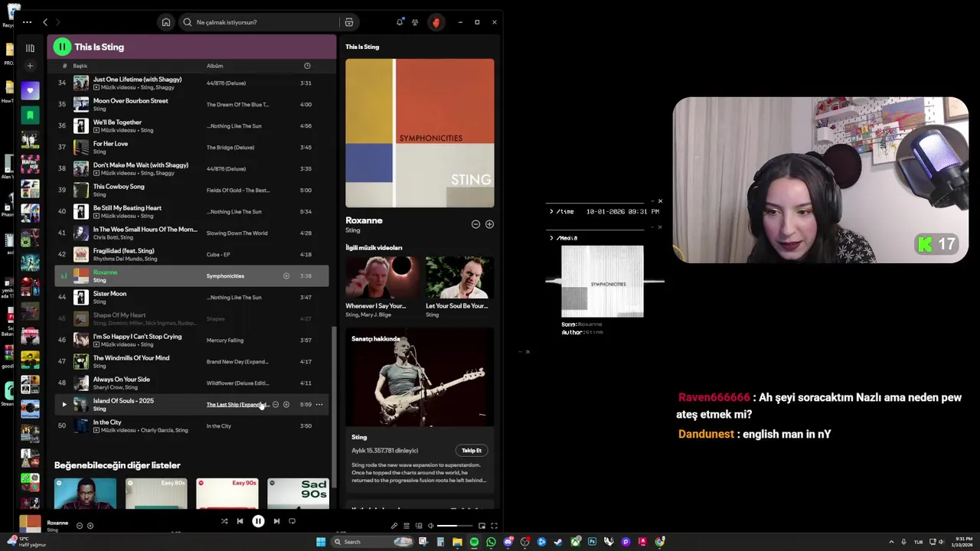The width and height of the screenshot is (980, 551).
Task: Toggle the queue view icon
Action: pos(407,526)
